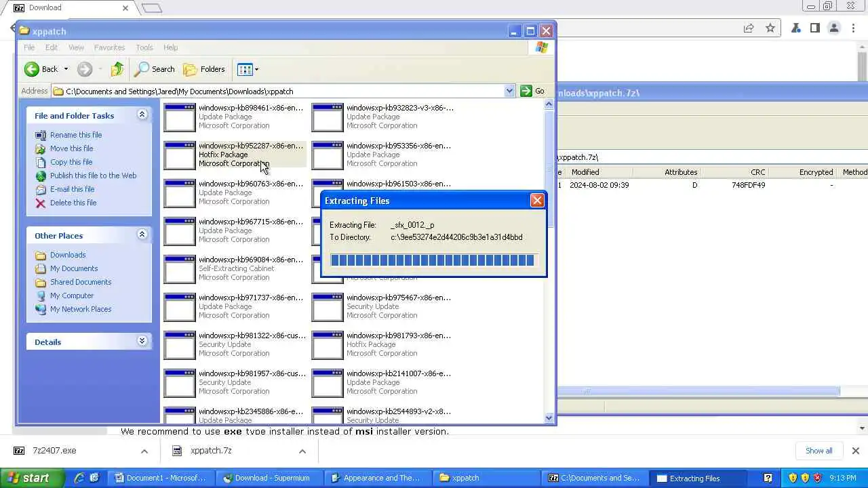Open the View menu
This screenshot has height=488, width=868.
click(x=76, y=47)
